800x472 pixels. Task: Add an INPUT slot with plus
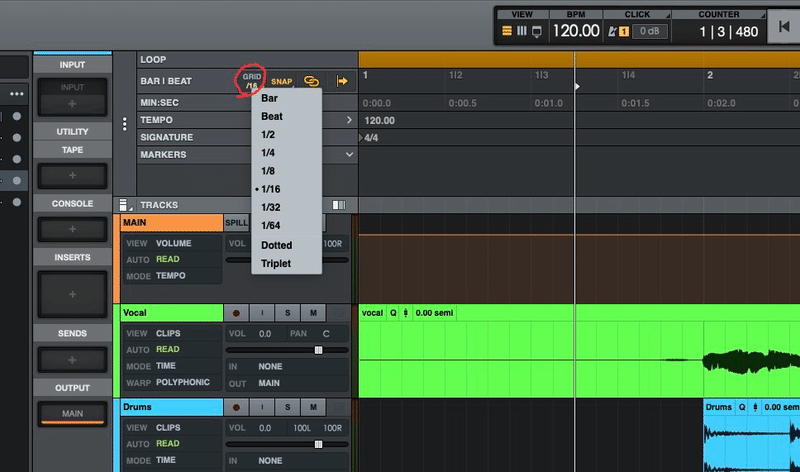(x=72, y=104)
